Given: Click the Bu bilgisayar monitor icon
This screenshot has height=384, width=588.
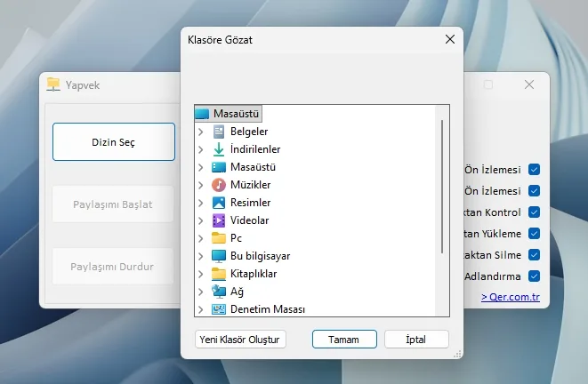Looking at the screenshot, I should tap(219, 256).
